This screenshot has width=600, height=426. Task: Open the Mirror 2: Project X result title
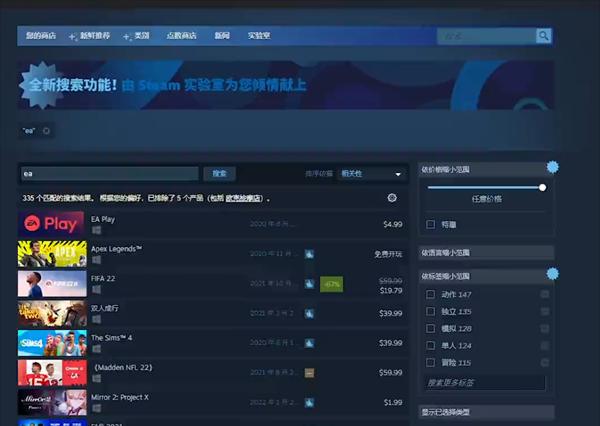point(120,397)
